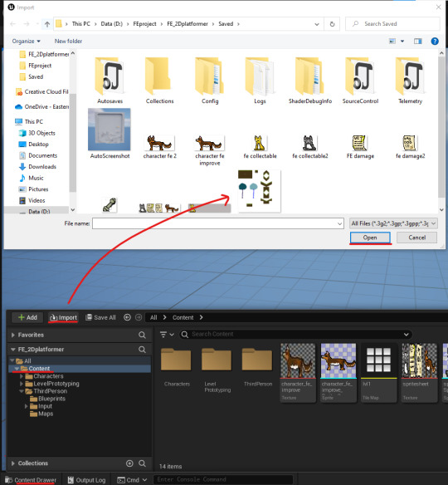The width and height of the screenshot is (448, 485).
Task: Expand the Favorites section
Action: tap(13, 335)
